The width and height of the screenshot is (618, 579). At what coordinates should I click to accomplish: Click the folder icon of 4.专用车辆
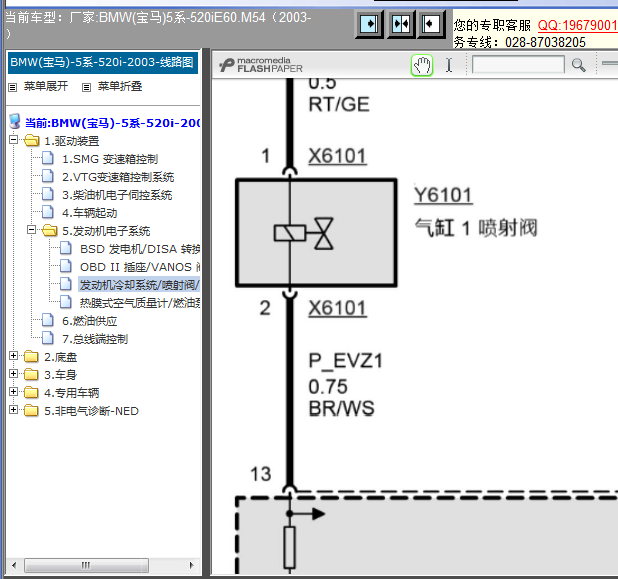tap(31, 393)
